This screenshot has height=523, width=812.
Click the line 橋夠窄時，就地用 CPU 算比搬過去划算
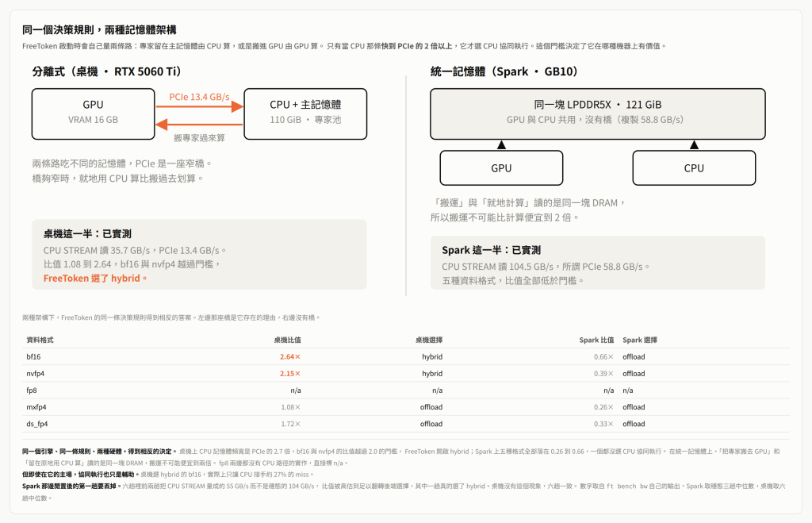[x=118, y=179]
